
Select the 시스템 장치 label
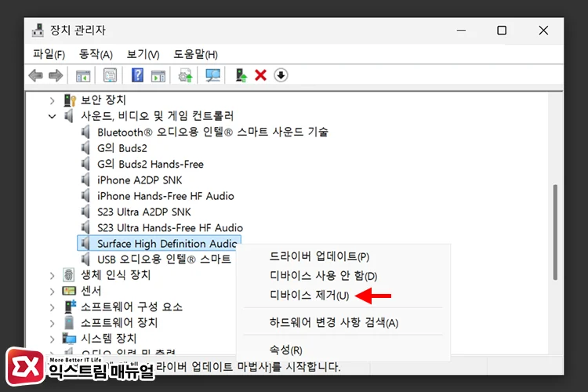(108, 339)
